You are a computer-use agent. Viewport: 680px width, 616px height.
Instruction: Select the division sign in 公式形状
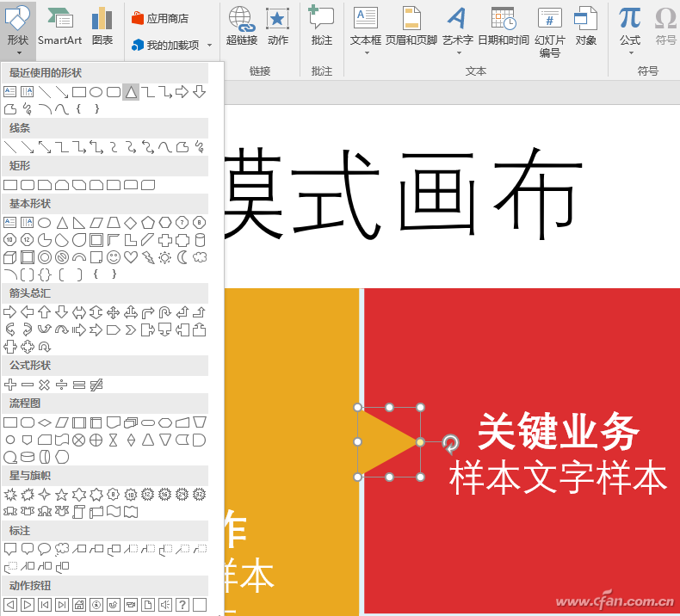pyautogui.click(x=62, y=385)
